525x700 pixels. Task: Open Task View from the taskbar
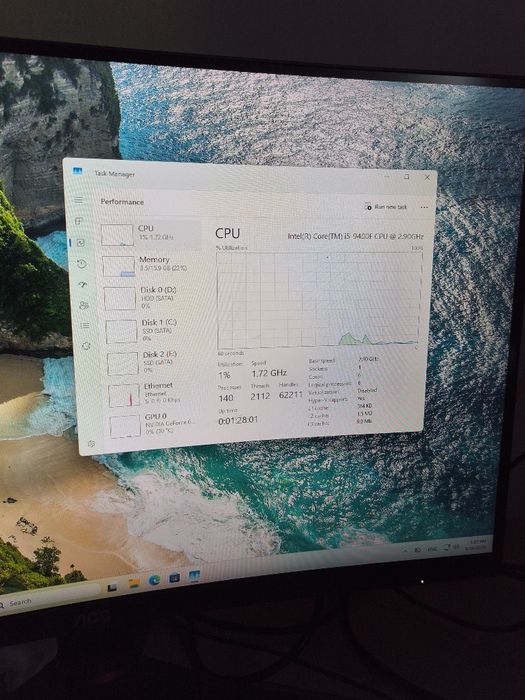point(112,588)
